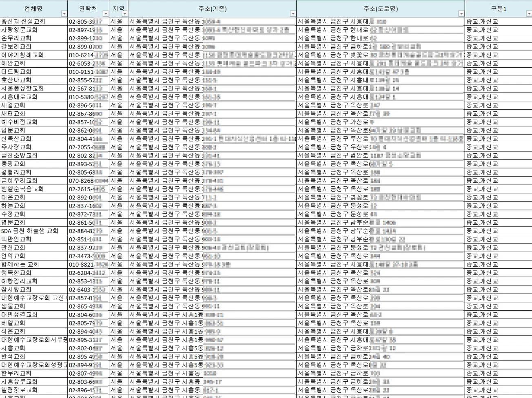Select the 새터교회 cell
532x398 pixels.
click(x=34, y=113)
